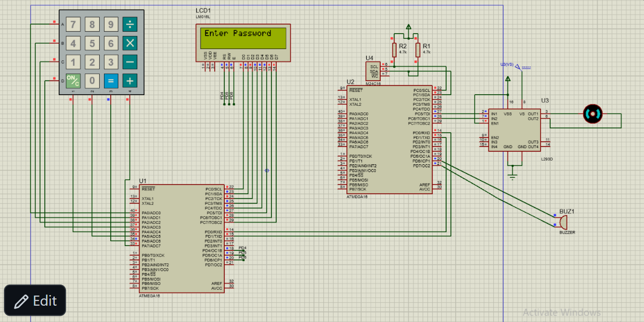This screenshot has height=322, width=644.
Task: Select resistor R2
Action: click(394, 50)
